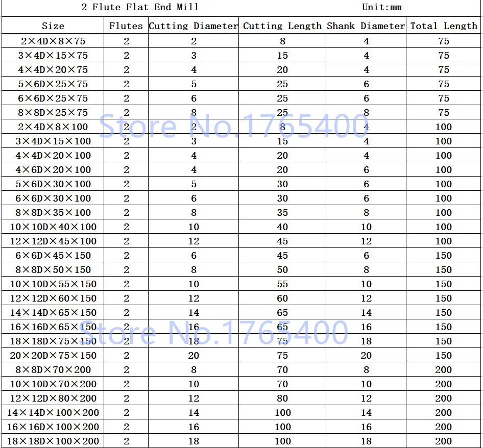Click size cell '12×12D×80×200'

(x=53, y=399)
